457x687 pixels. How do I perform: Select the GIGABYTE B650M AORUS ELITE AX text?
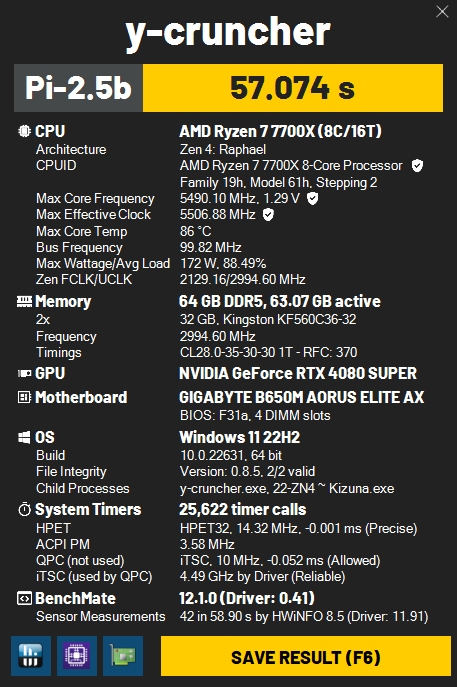[x=301, y=397]
